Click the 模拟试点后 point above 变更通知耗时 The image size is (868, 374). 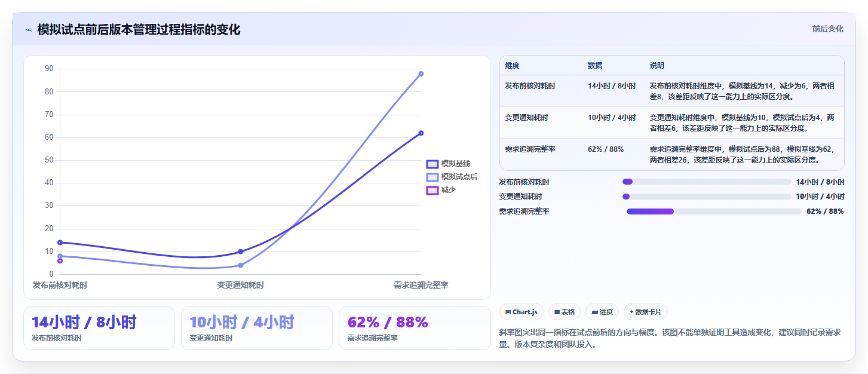(x=241, y=265)
